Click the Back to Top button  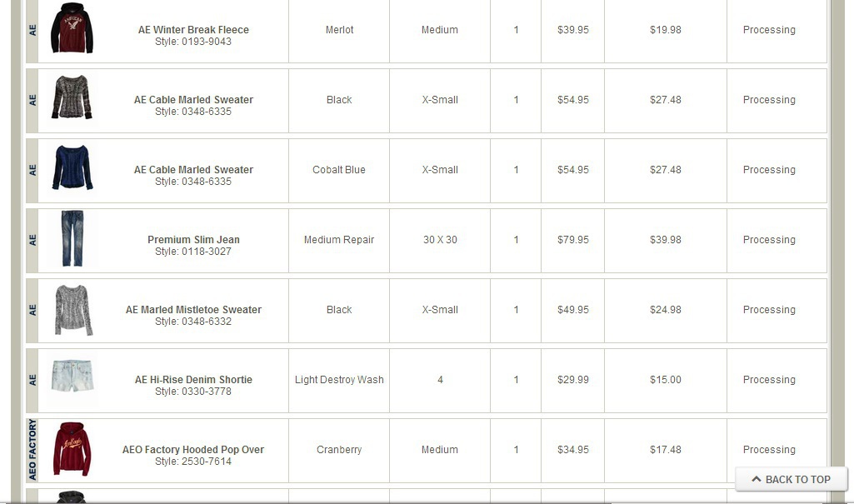[792, 479]
